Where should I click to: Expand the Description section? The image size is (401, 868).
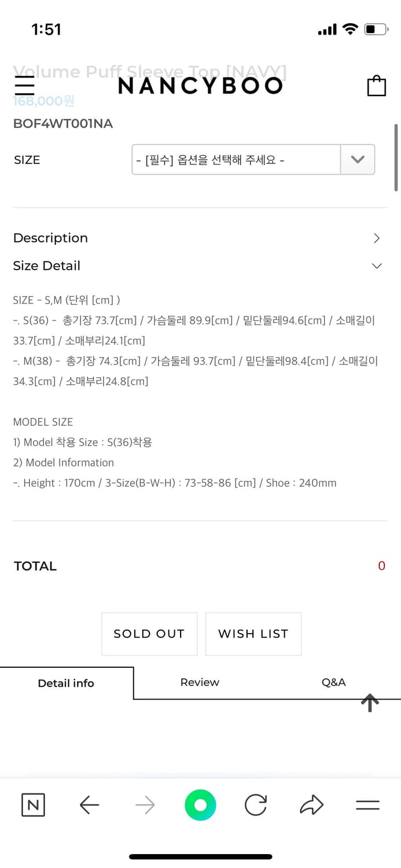(x=200, y=238)
